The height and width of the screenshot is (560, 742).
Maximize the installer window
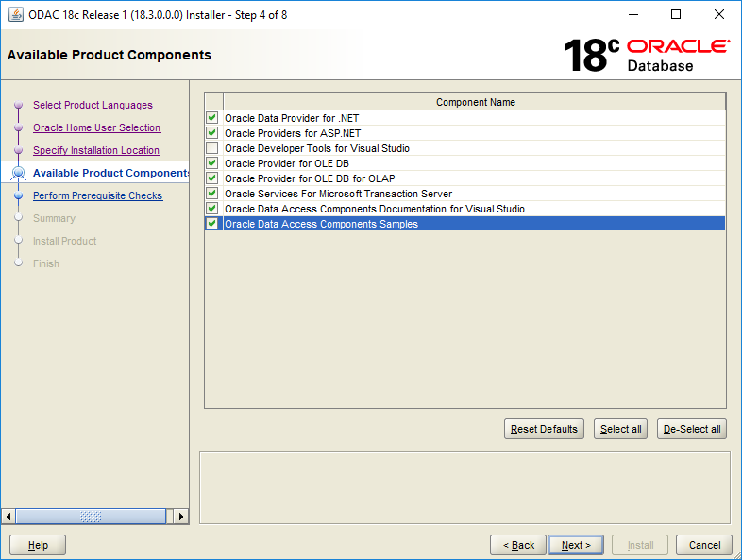(676, 15)
